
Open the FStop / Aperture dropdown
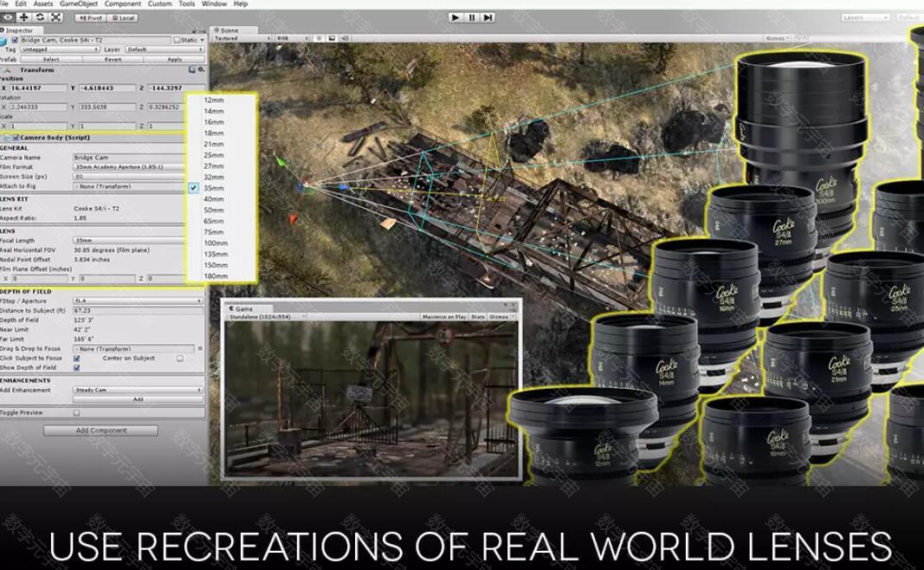click(x=138, y=301)
